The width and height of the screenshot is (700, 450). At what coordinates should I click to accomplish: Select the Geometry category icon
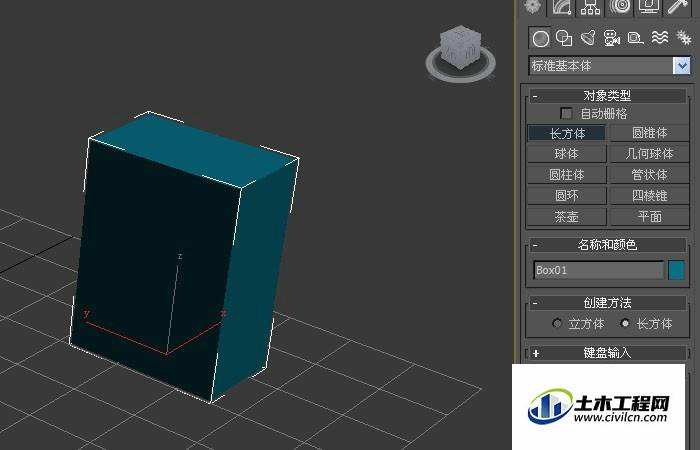540,38
